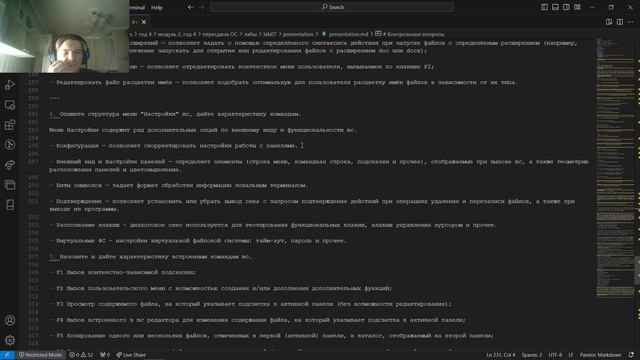Image resolution: width=640 pixels, height=360 pixels.
Task: Toggle the primary side bar layout
Action: click(544, 7)
